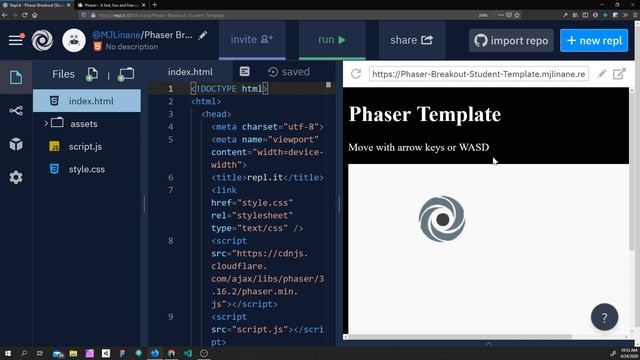Go back in browser
The width and height of the screenshot is (640, 360).
pyautogui.click(x=4, y=15)
